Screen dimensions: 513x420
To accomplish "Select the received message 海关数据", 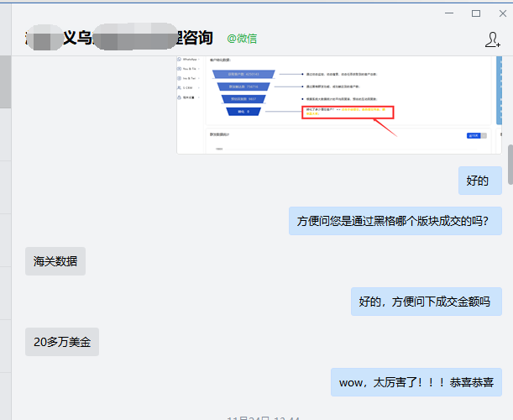I will point(55,261).
